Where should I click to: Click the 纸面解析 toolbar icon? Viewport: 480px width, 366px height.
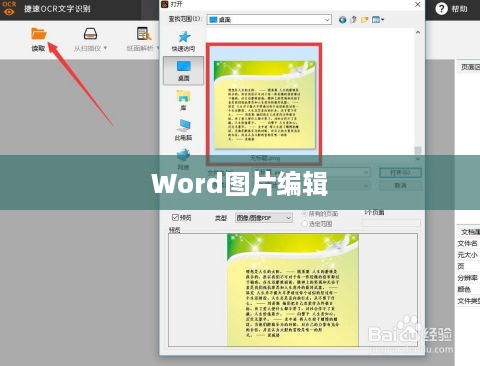(x=144, y=34)
